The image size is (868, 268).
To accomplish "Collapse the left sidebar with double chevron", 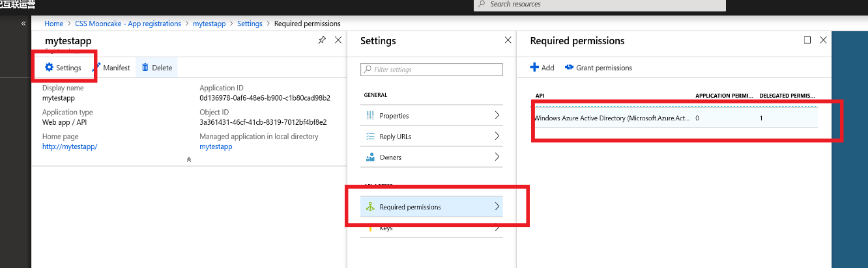I will pyautogui.click(x=23, y=23).
